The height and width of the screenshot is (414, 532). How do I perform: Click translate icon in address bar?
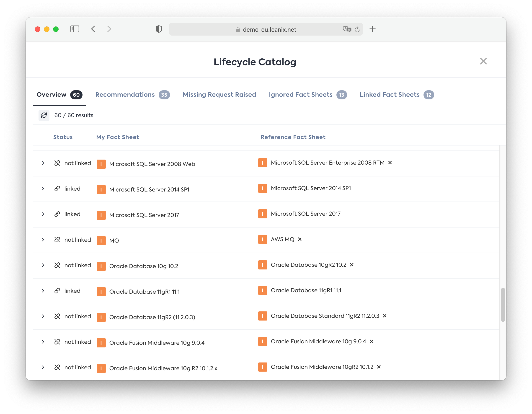[347, 29]
